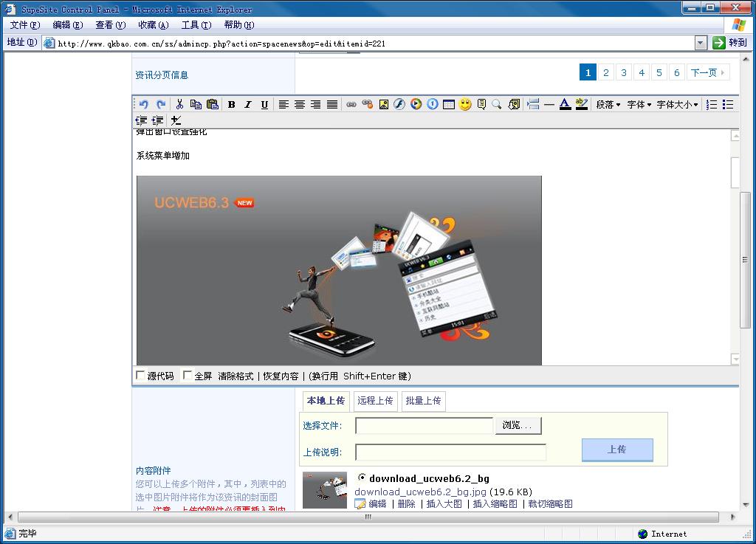This screenshot has width=756, height=544.
Task: Select the download_ucweb6.2_bg radio button
Action: (361, 478)
